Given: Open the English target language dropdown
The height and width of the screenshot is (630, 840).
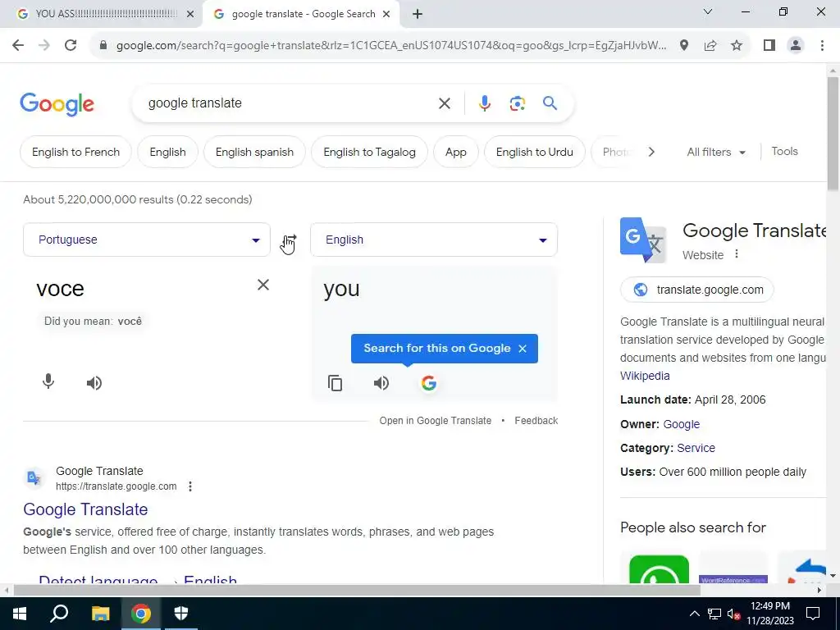Looking at the screenshot, I should click(x=434, y=240).
